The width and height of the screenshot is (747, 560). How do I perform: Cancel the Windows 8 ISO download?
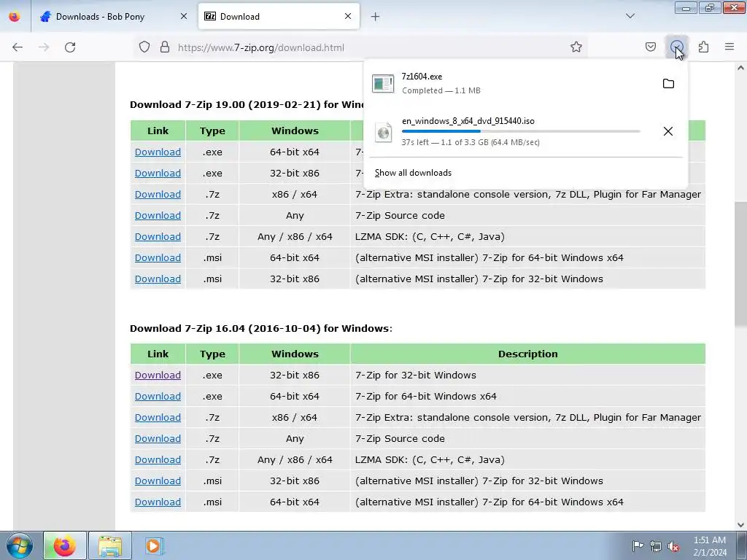pos(668,131)
